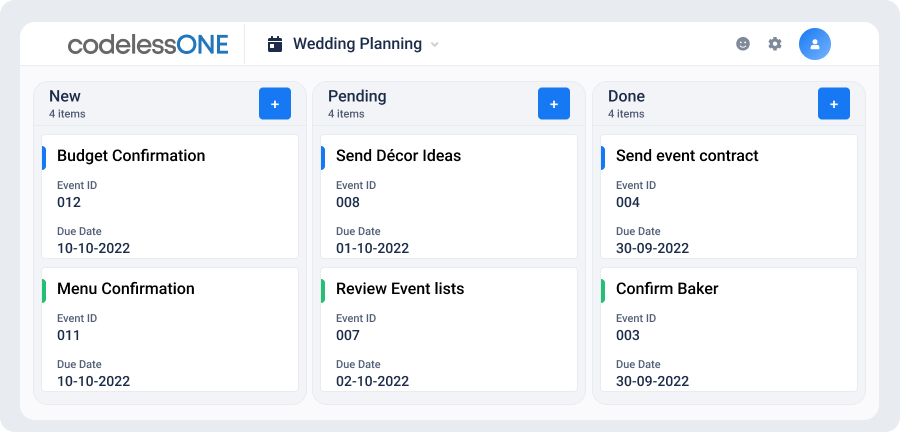900x432 pixels.
Task: Select the Send Décor Ideas card
Action: click(x=449, y=196)
